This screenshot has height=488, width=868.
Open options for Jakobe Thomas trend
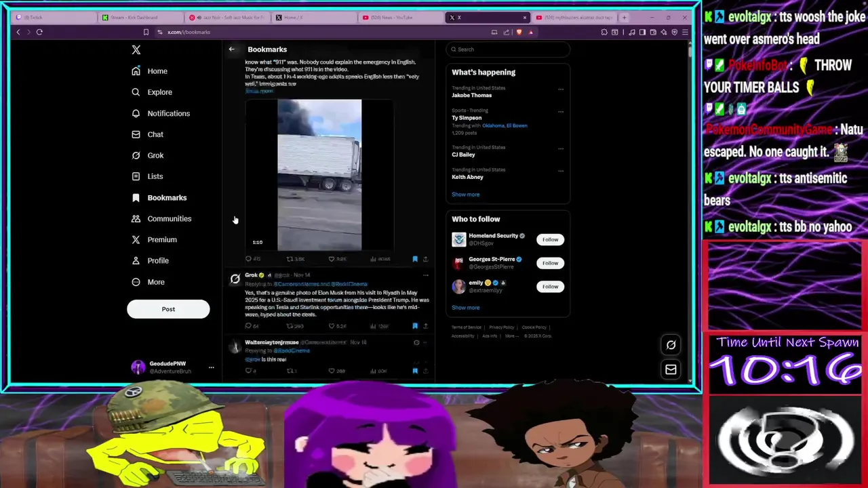[x=561, y=89]
